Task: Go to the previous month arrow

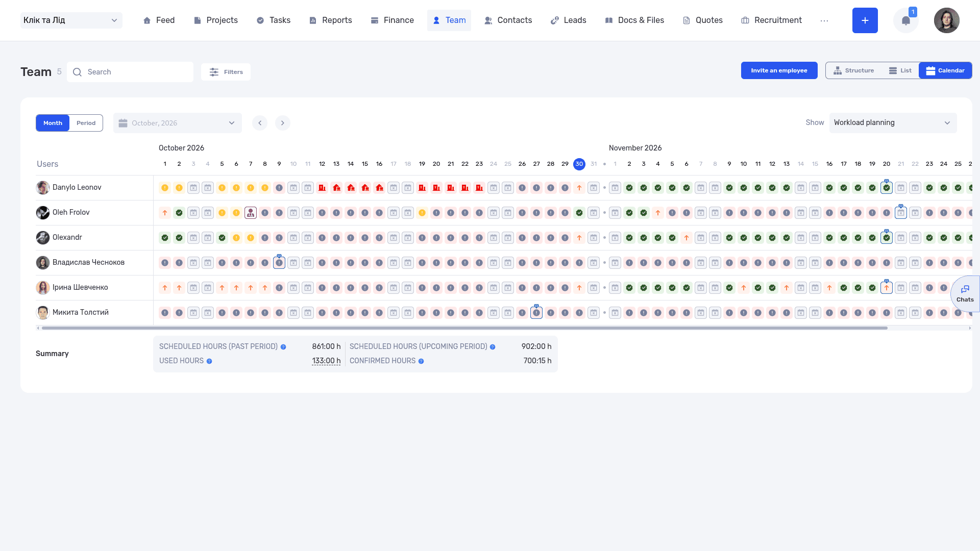Action: (x=260, y=123)
